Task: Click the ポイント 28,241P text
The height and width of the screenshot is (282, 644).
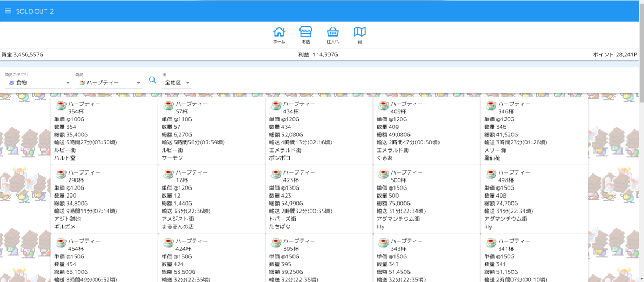Action: point(614,55)
